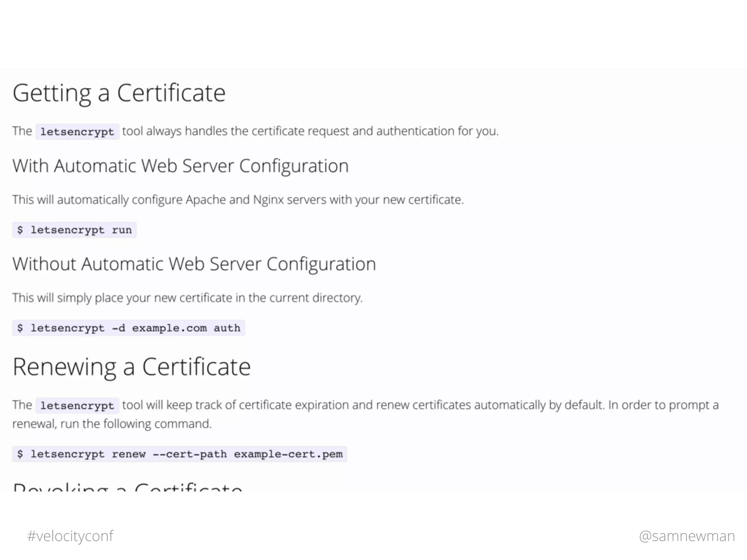
Task: Click the Apache and Nginx servers sentence
Action: pyautogui.click(x=238, y=200)
